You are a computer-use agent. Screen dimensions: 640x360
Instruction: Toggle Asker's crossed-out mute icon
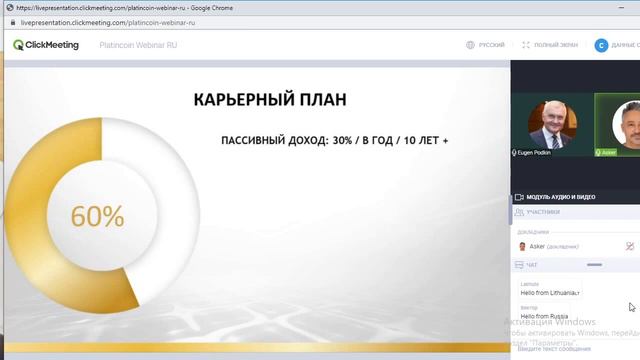tap(630, 246)
